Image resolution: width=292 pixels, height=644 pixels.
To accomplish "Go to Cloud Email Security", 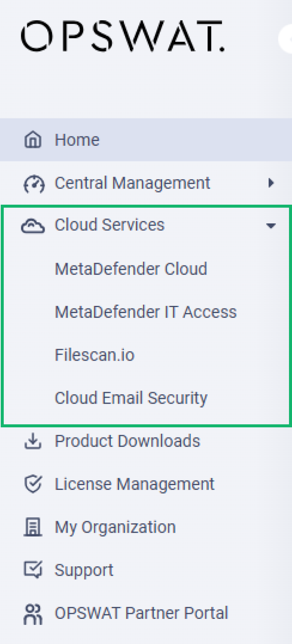I will (x=131, y=398).
